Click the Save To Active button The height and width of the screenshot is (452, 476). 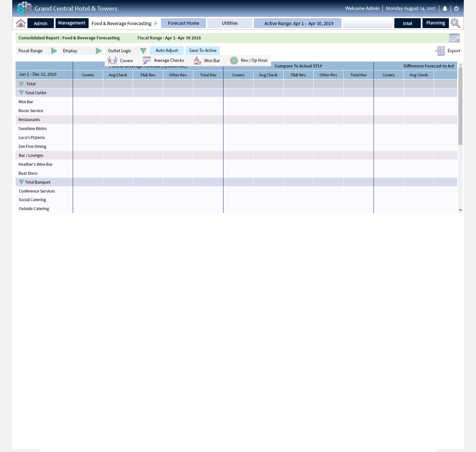tap(203, 50)
